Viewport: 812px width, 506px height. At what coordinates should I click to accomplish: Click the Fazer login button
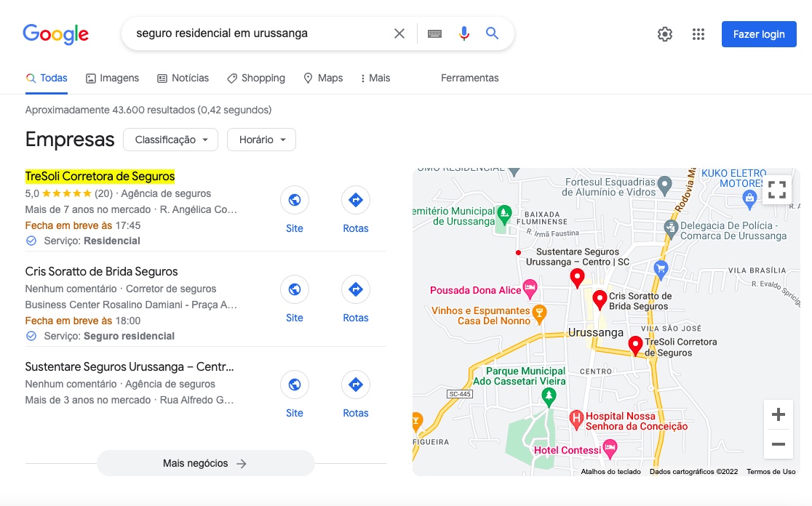(759, 34)
